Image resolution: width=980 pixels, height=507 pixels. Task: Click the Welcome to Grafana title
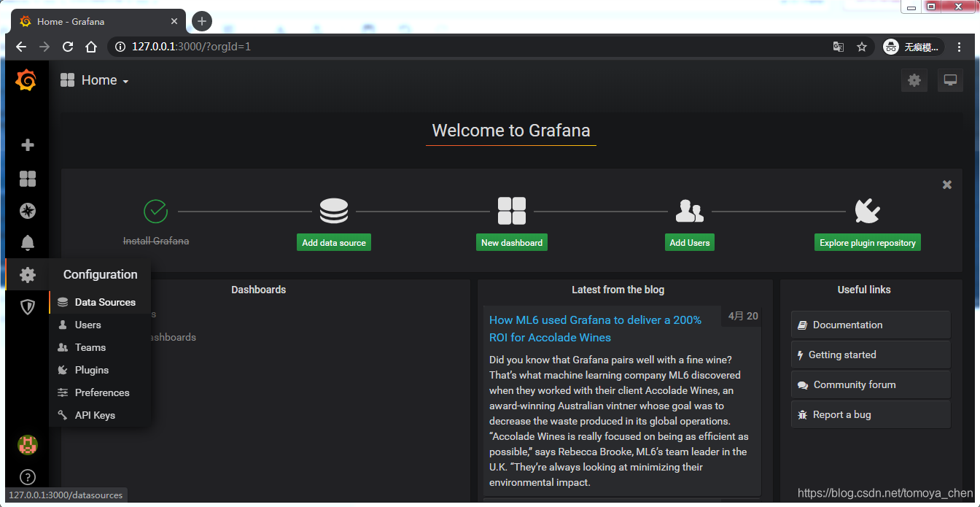point(511,131)
